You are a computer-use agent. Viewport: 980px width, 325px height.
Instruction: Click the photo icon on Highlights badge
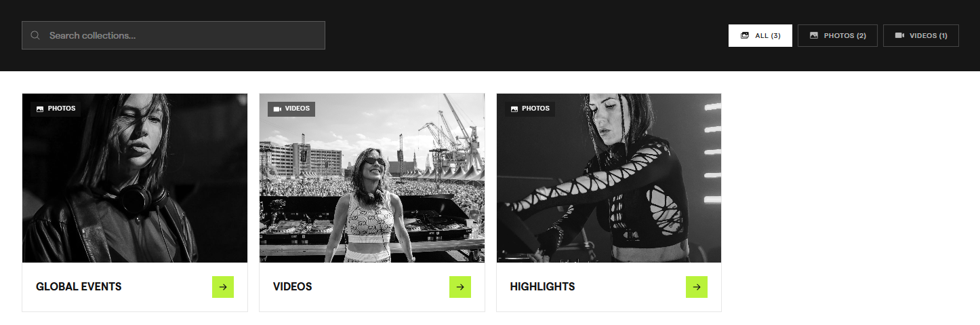coord(514,109)
